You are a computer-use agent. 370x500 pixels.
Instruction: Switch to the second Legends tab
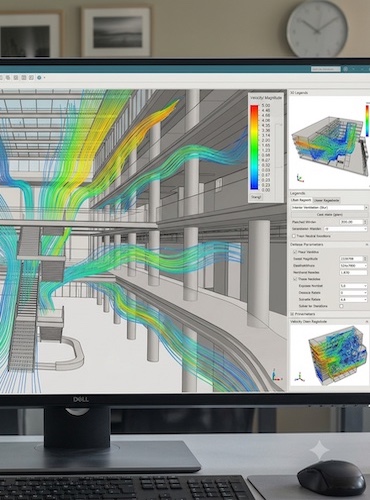pyautogui.click(x=326, y=200)
